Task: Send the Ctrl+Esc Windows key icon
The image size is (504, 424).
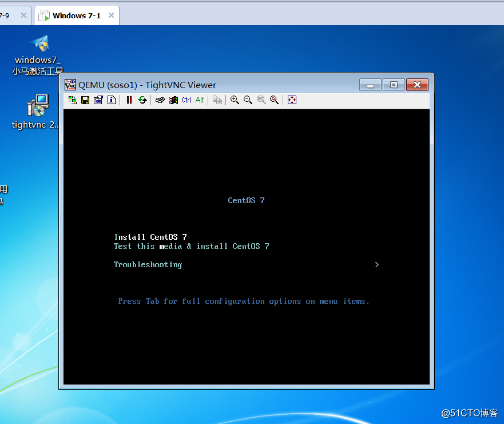Action: [x=173, y=100]
